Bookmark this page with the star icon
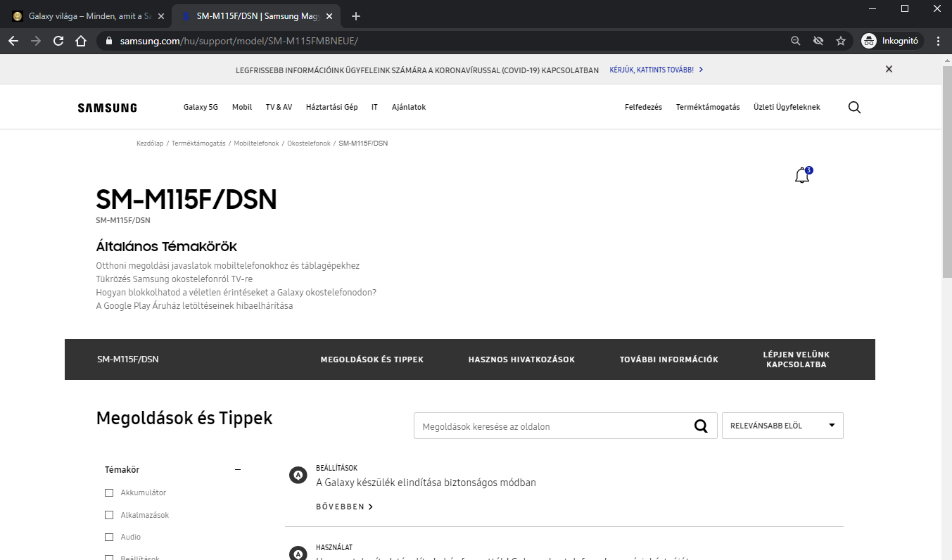Image resolution: width=952 pixels, height=560 pixels. coord(840,41)
